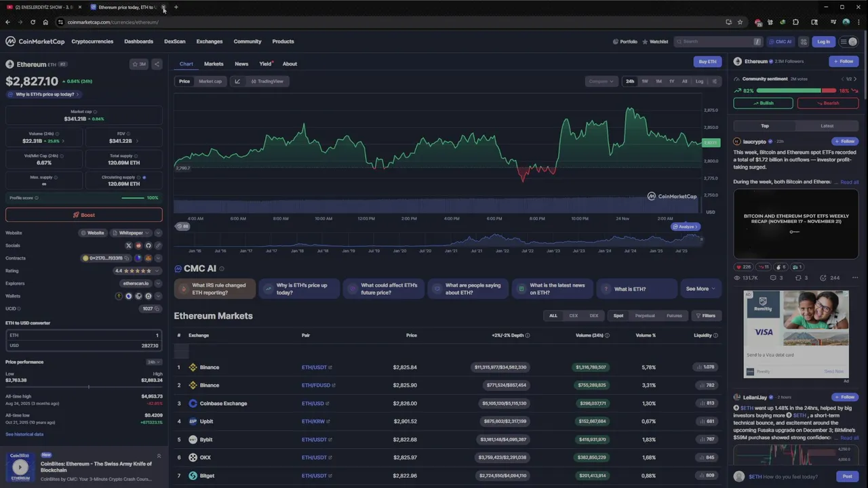This screenshot has height=488, width=868.
Task: Click the 82% bullish sentiment bar
Action: (x=789, y=90)
